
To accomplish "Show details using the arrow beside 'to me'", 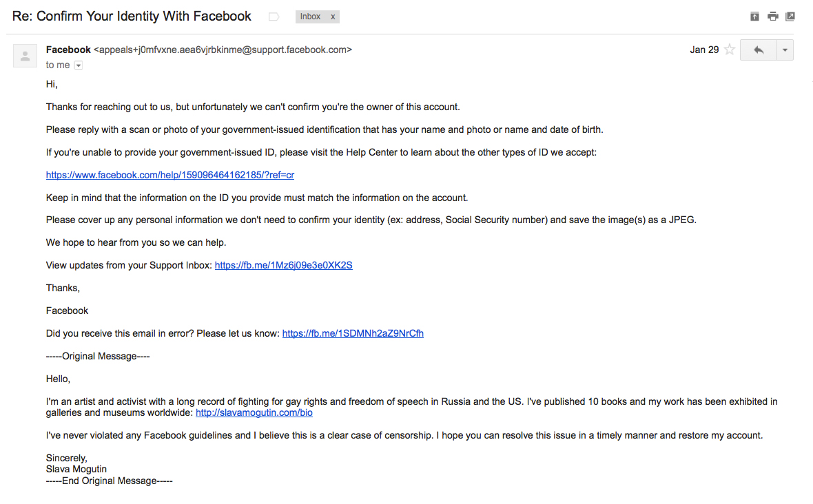I will pyautogui.click(x=79, y=65).
